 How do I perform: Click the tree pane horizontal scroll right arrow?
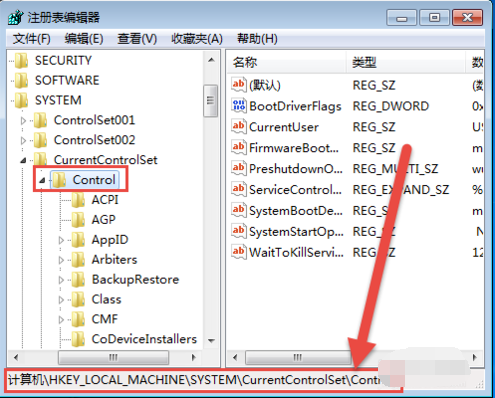point(194,358)
